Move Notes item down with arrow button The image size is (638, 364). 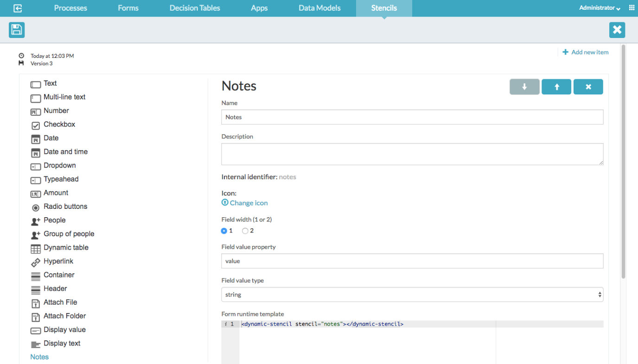coord(524,87)
